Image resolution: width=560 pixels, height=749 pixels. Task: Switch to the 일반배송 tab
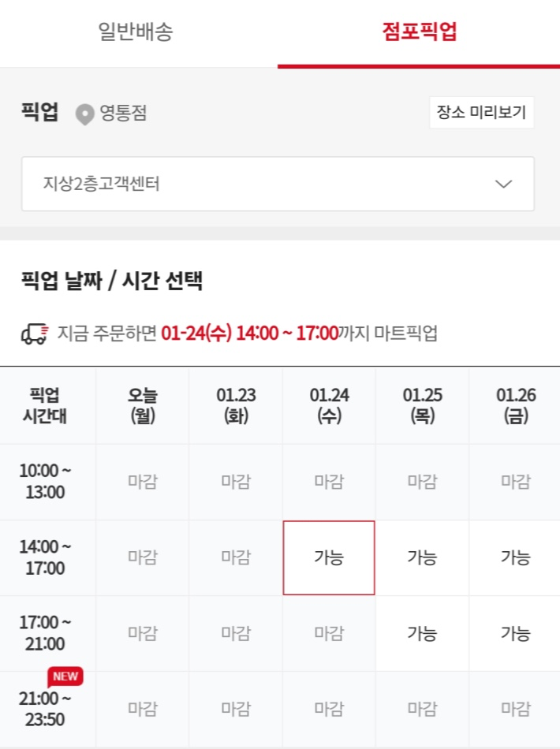click(140, 32)
